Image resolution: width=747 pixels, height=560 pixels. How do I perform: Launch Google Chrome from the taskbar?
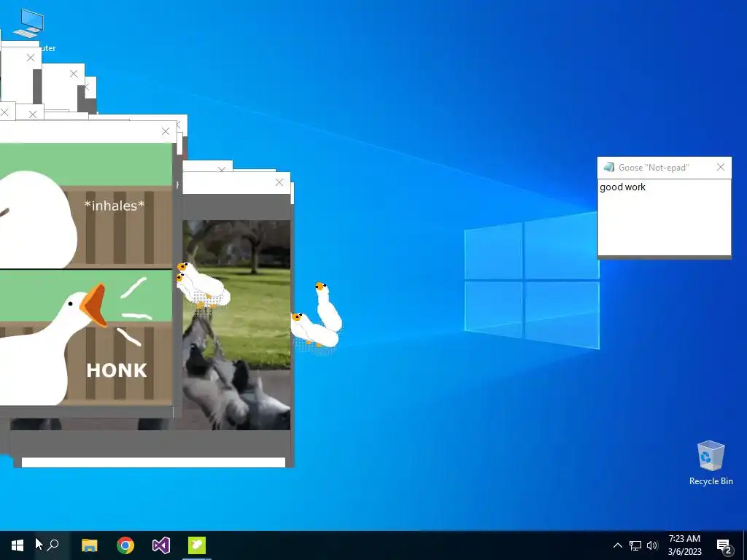click(125, 545)
